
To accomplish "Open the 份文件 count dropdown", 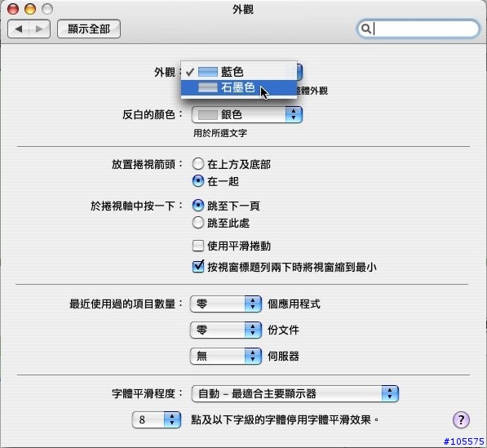I will point(225,330).
